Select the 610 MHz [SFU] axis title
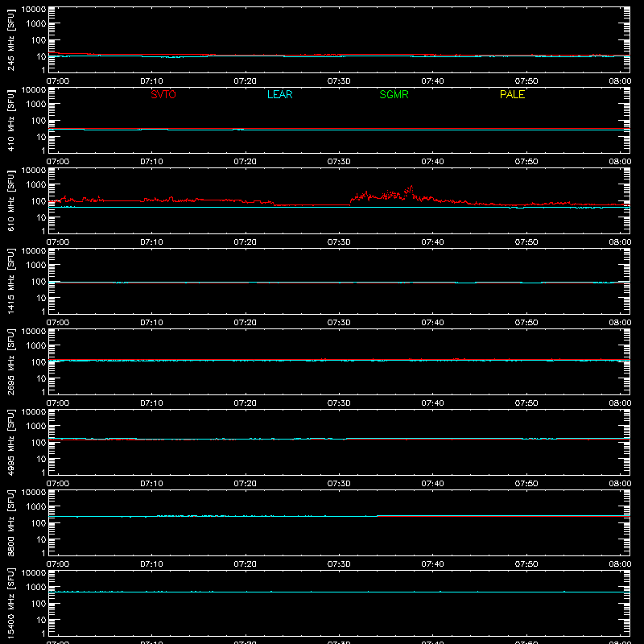Screen dimensions: 644x644 click(x=10, y=201)
